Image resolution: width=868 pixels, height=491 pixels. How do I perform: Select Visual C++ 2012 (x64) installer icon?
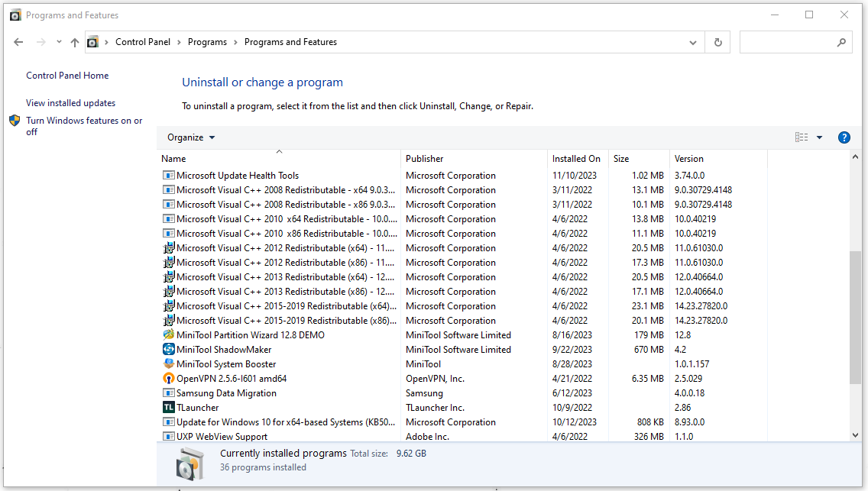click(x=168, y=247)
